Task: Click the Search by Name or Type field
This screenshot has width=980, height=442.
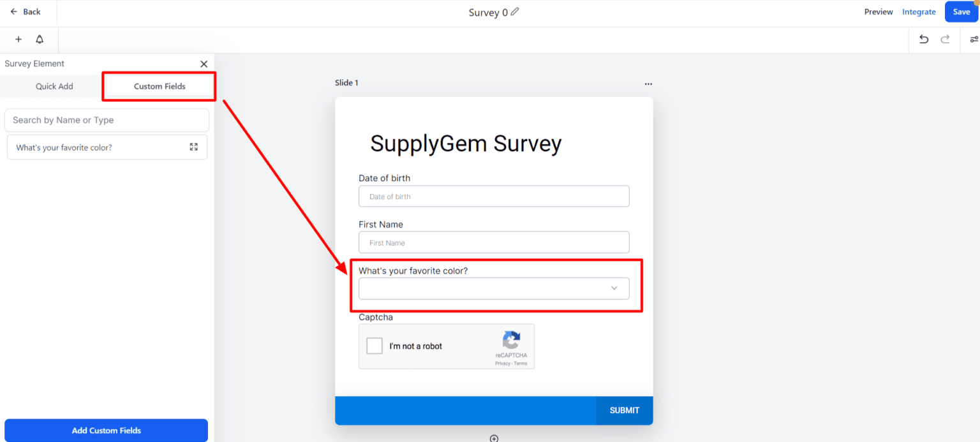Action: tap(107, 120)
